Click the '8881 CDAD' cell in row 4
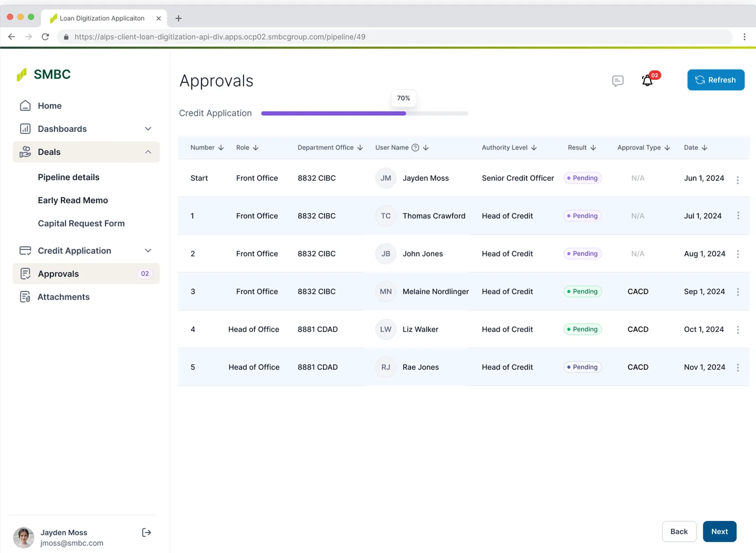Viewport: 756px width, 553px height. pyautogui.click(x=318, y=329)
